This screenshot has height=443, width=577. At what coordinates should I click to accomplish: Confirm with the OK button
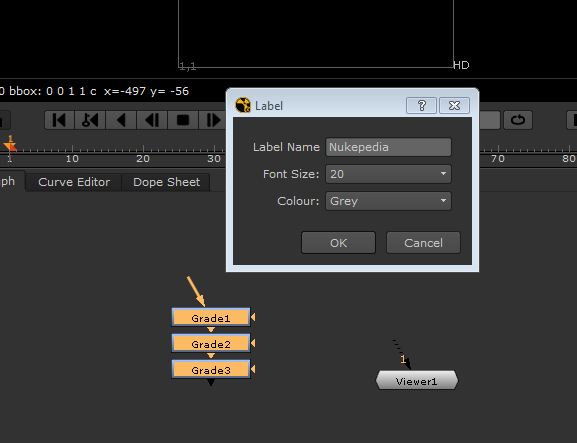tap(338, 243)
